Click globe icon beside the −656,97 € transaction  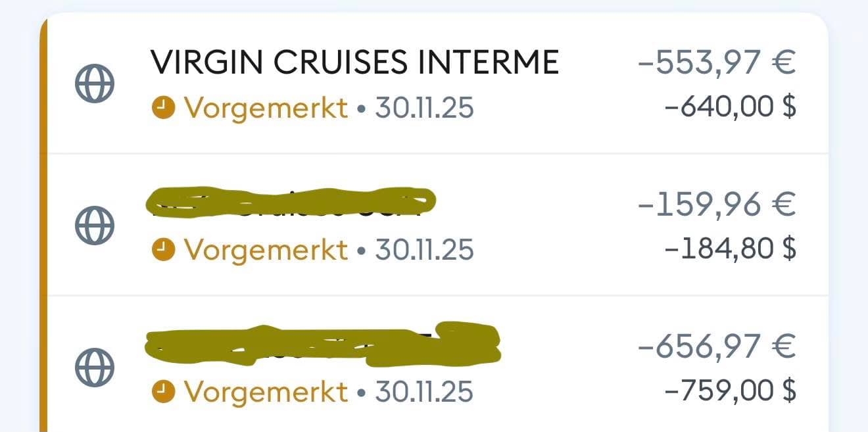(95, 366)
